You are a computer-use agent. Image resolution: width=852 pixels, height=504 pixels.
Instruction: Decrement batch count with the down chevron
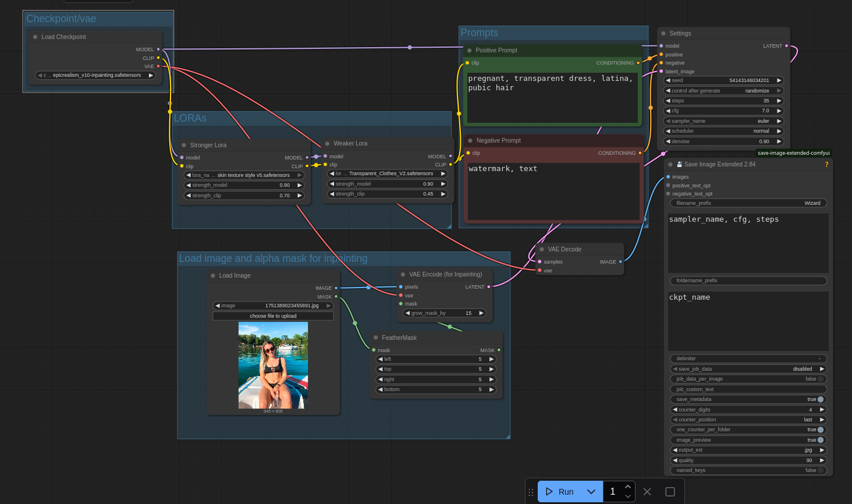pos(627,496)
